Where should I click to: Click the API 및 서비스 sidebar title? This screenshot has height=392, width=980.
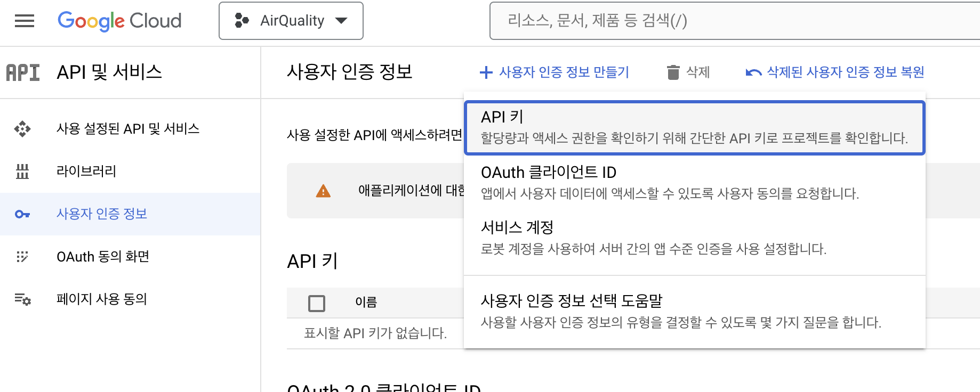(109, 72)
